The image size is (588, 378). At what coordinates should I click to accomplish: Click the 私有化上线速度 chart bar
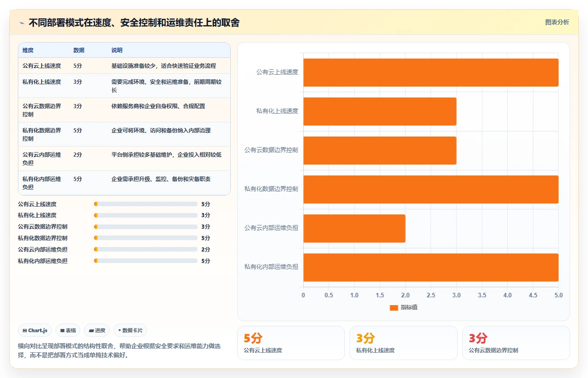point(380,111)
